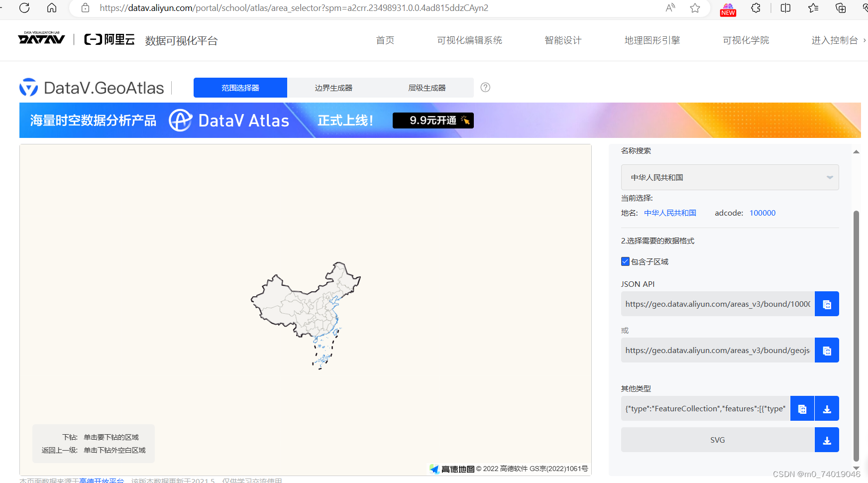Click the geojson URL text field

(718, 350)
